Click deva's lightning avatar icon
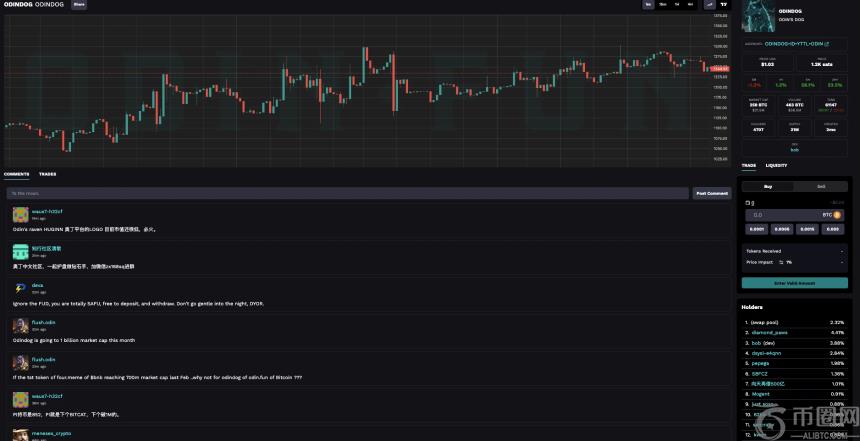This screenshot has width=860, height=441. pyautogui.click(x=20, y=289)
